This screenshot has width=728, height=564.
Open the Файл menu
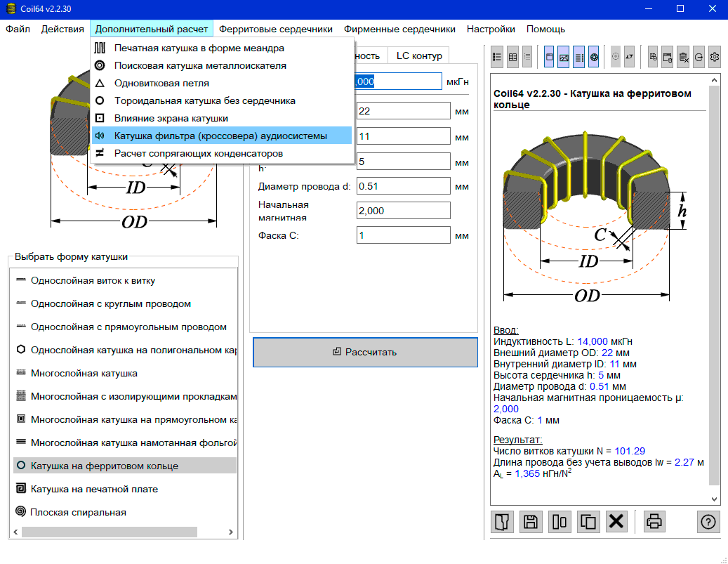pos(18,29)
